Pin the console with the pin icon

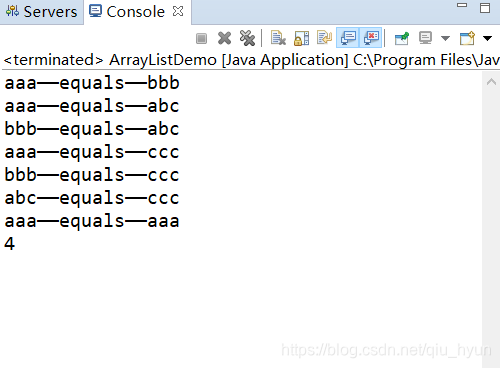[402, 38]
